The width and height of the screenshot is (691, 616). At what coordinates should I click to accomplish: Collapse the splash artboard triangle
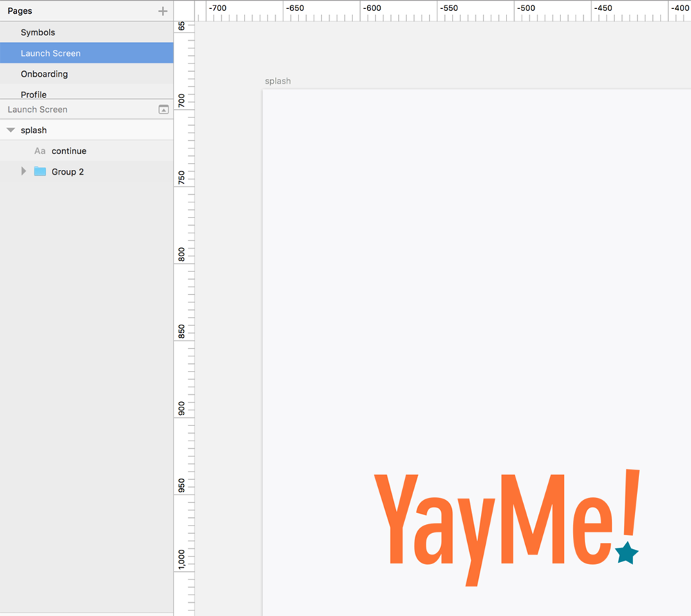click(x=11, y=130)
